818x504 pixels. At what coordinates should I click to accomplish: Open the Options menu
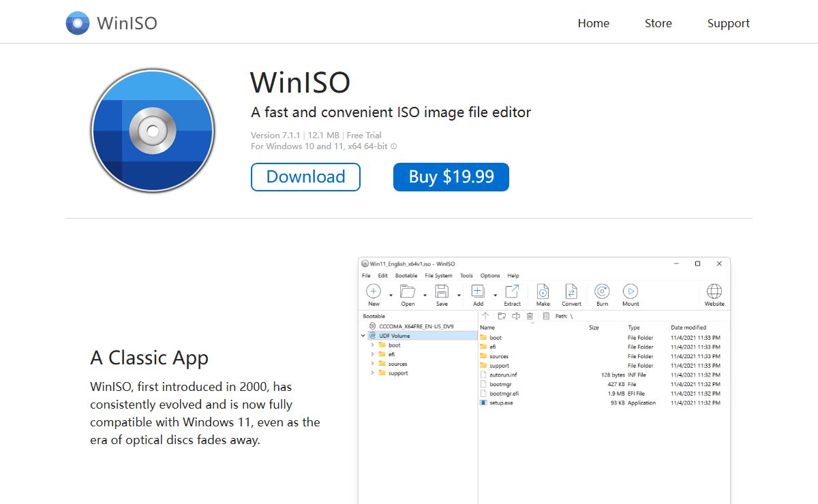tap(490, 276)
